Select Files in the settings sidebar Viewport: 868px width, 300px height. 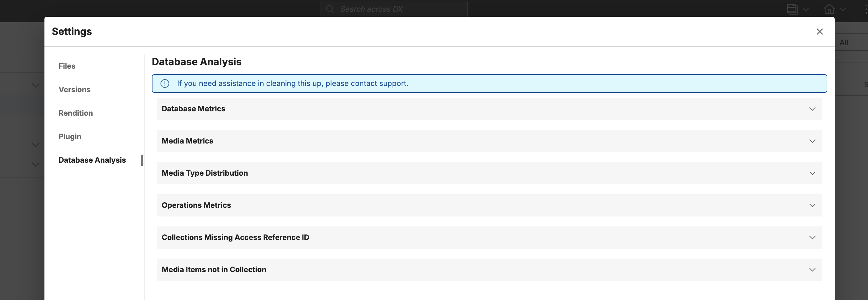point(67,66)
